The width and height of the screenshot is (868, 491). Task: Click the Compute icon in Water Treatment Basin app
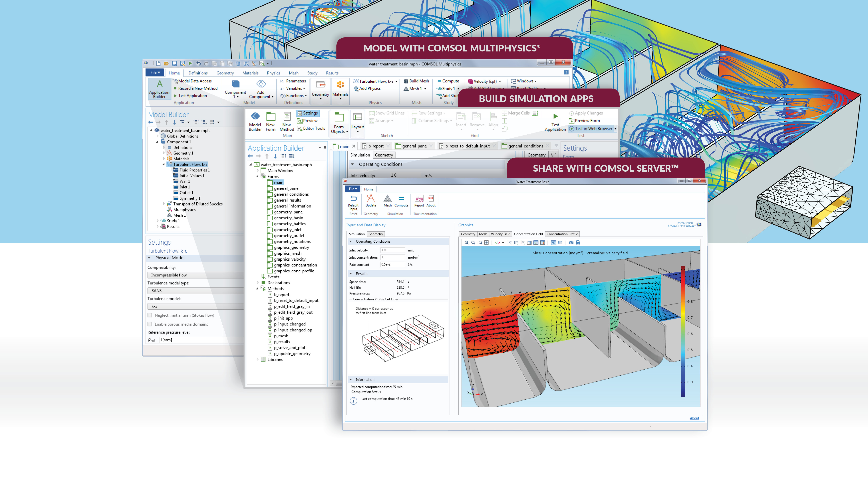tap(401, 199)
